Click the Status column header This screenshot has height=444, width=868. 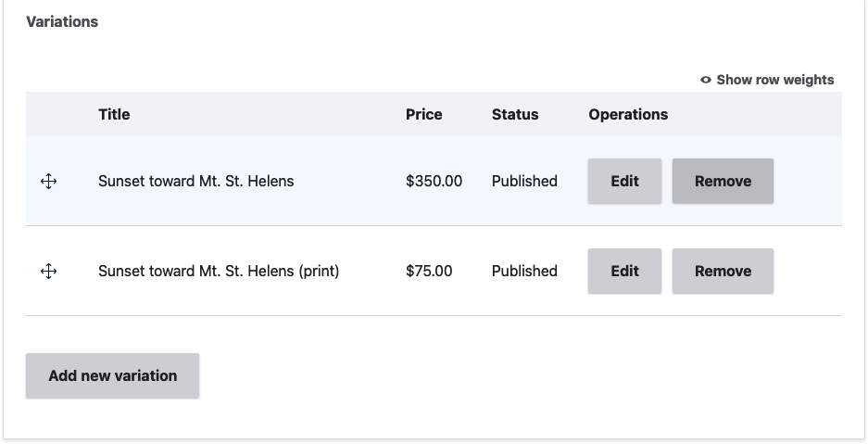(515, 114)
